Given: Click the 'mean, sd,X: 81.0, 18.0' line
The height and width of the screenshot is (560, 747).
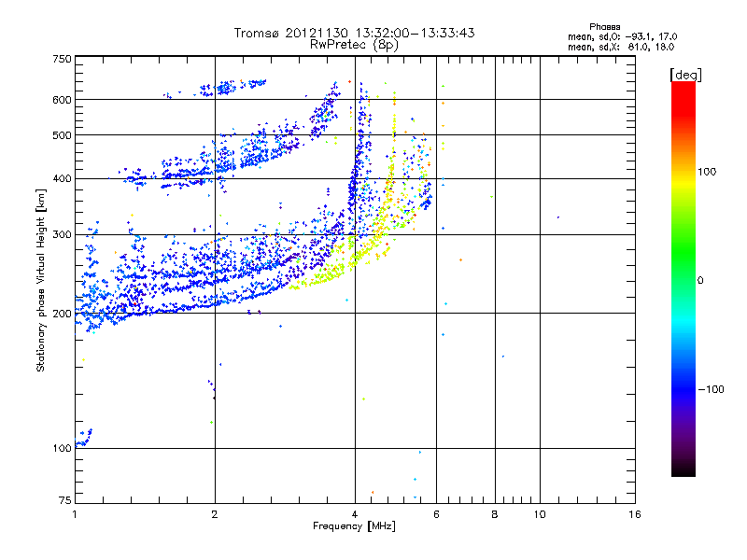Looking at the screenshot, I should click(621, 47).
